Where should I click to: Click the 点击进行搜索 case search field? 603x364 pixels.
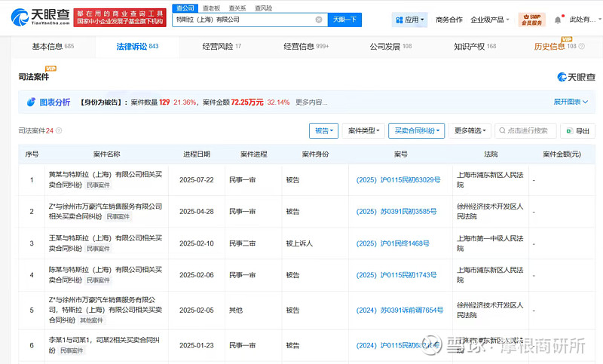(x=525, y=130)
